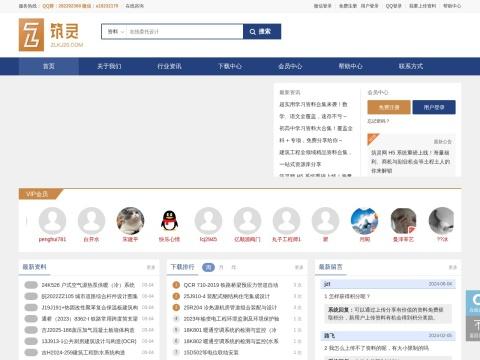Open 下载中心 in navigation bar

[x=230, y=66]
